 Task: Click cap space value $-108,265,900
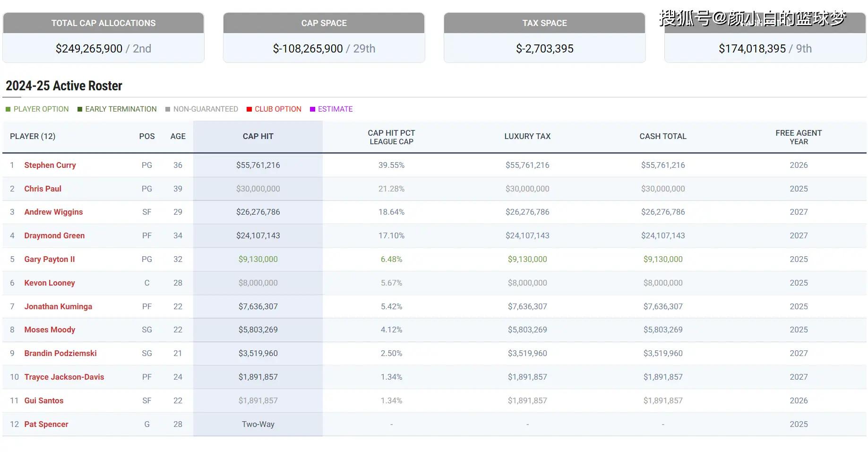click(x=308, y=49)
